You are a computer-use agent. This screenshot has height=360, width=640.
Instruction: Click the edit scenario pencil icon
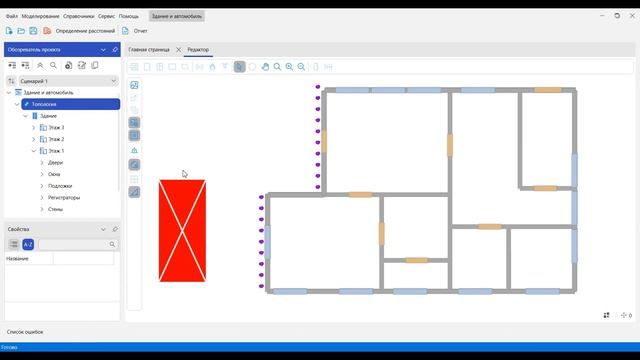(x=82, y=65)
